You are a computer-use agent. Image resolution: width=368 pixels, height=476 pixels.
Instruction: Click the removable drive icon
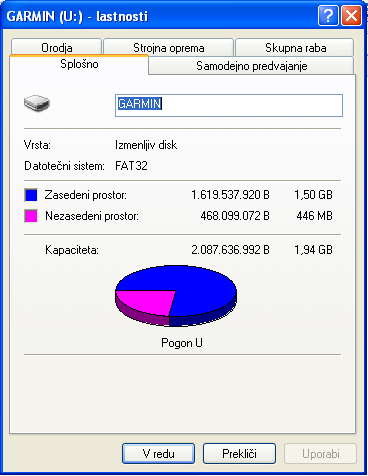pyautogui.click(x=37, y=103)
